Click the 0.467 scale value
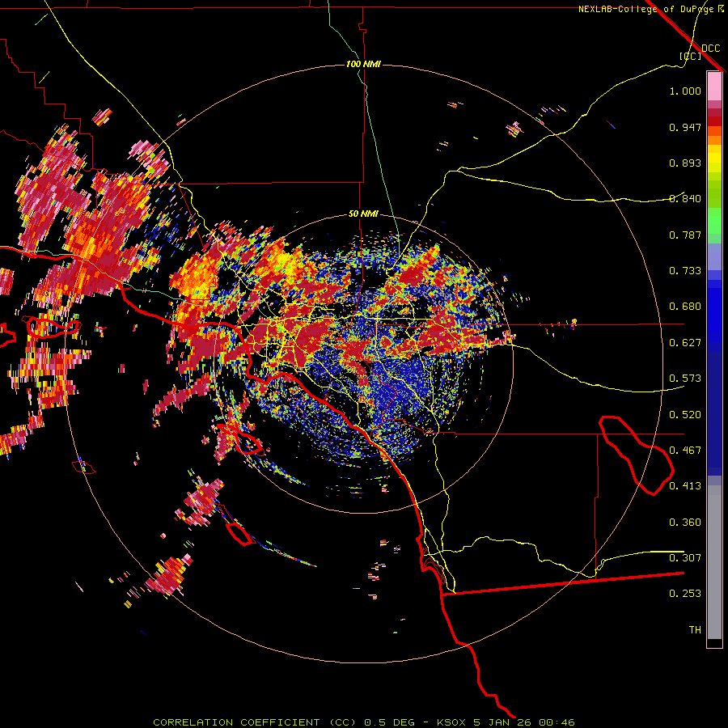This screenshot has height=728, width=728. click(685, 451)
